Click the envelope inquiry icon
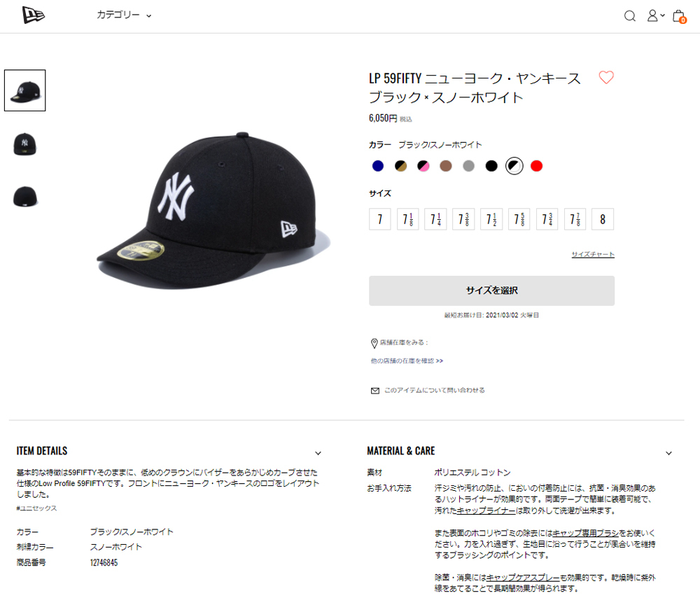This screenshot has width=700, height=598. pos(375,391)
